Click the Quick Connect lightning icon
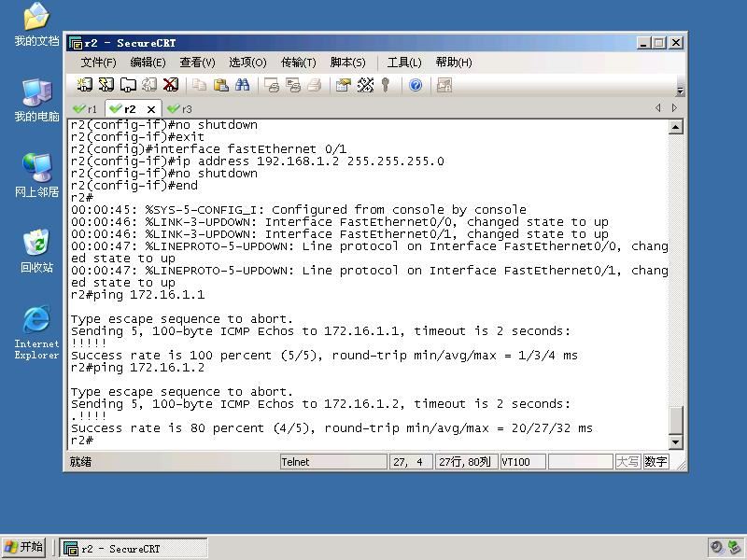Image resolution: width=747 pixels, height=560 pixels. coord(106,85)
